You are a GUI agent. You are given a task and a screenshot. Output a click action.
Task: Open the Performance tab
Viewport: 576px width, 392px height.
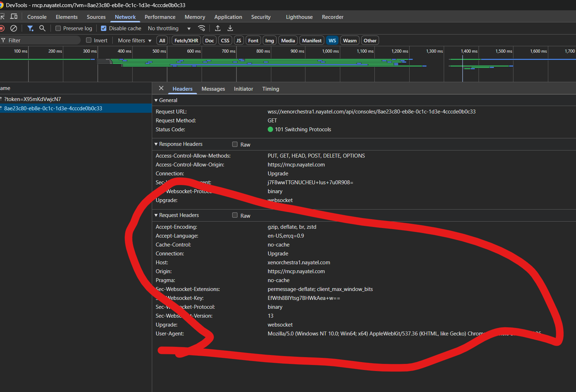click(160, 17)
